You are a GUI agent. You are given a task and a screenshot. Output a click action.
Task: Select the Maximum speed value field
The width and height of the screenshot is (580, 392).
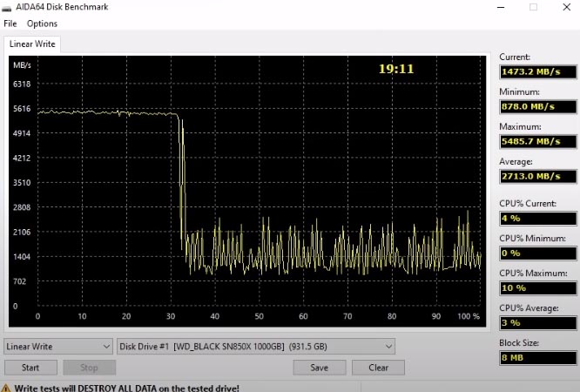(x=537, y=141)
